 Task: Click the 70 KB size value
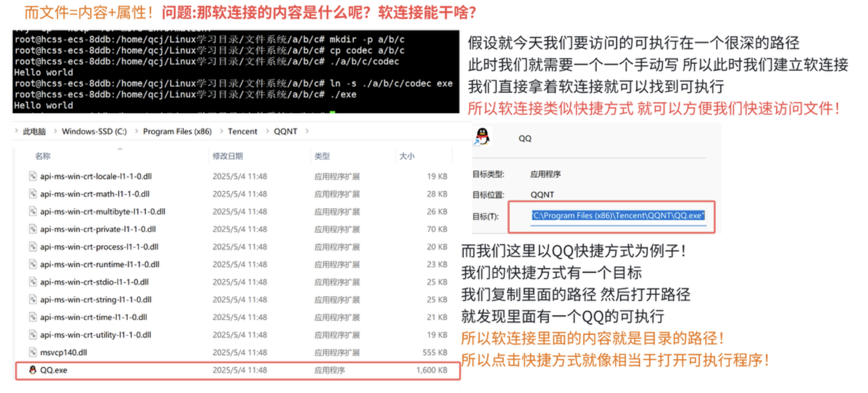coord(437,229)
